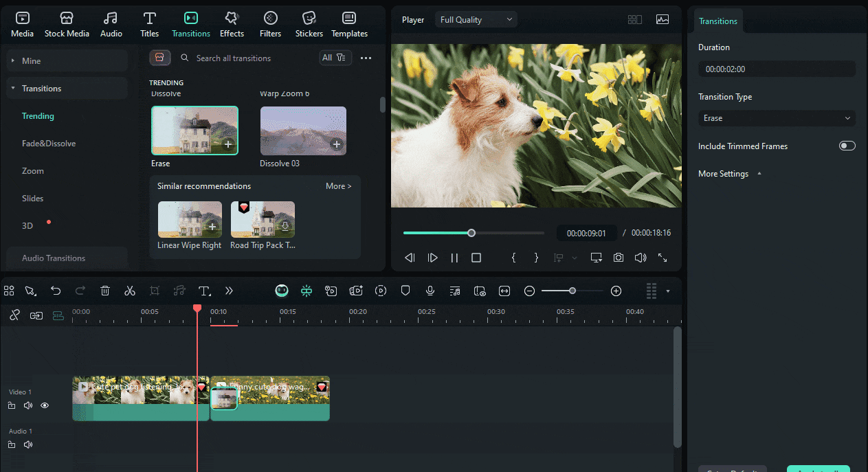Image resolution: width=868 pixels, height=472 pixels.
Task: Open the Transition Type dropdown
Action: [777, 118]
